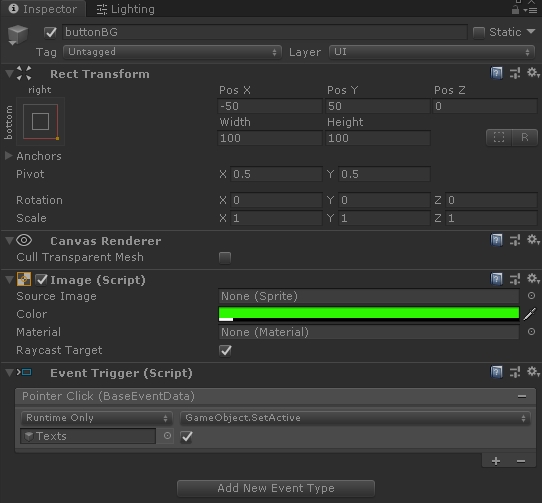Image resolution: width=542 pixels, height=503 pixels.
Task: Select the Inspector tab
Action: point(43,9)
